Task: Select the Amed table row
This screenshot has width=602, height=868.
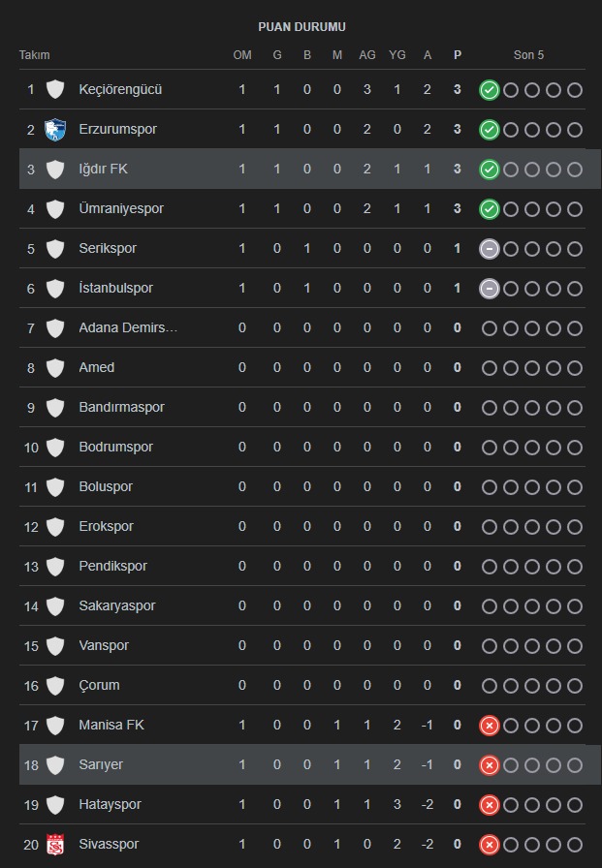Action: coord(301,368)
